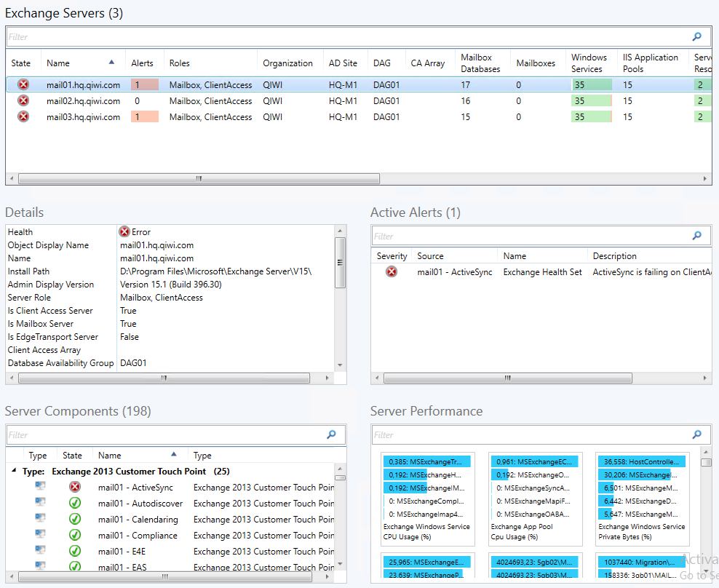
Task: Select the mail02.hq.qiwi.com server row name
Action: [x=83, y=101]
